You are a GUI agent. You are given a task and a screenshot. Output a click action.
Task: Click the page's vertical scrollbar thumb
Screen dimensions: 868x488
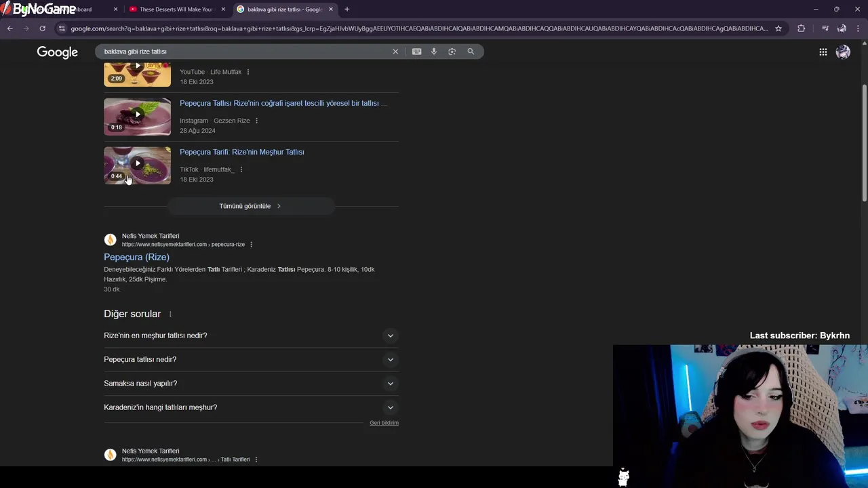pyautogui.click(x=864, y=142)
